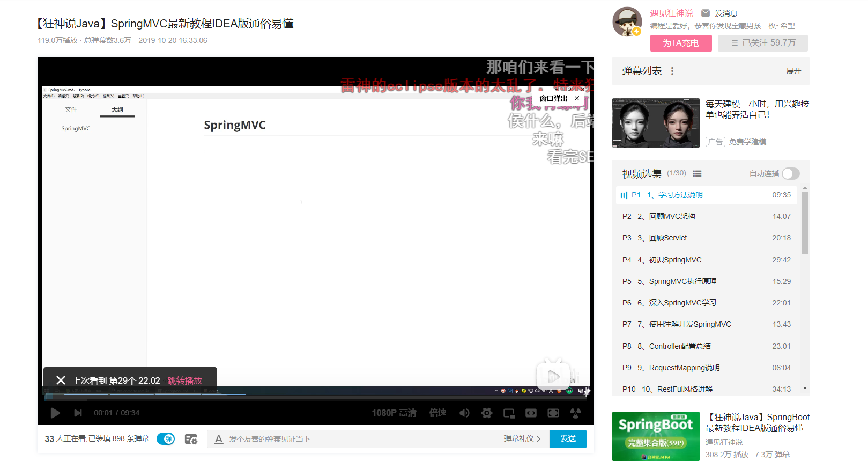Click 遇见狂神说 under the SpringBoot recommendation
Viewport: 868px width, 461px height.
tap(724, 442)
